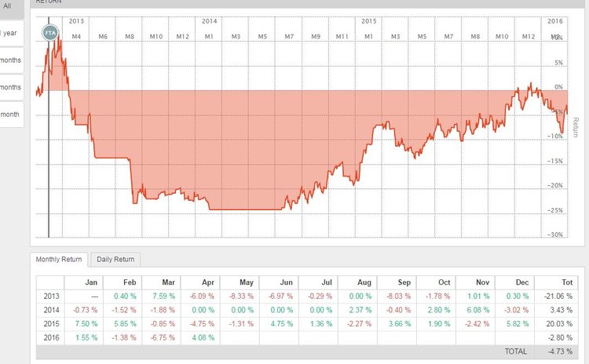Switch to the 1 year range tab
Image resolution: width=589 pixels, height=364 pixels.
9,33
